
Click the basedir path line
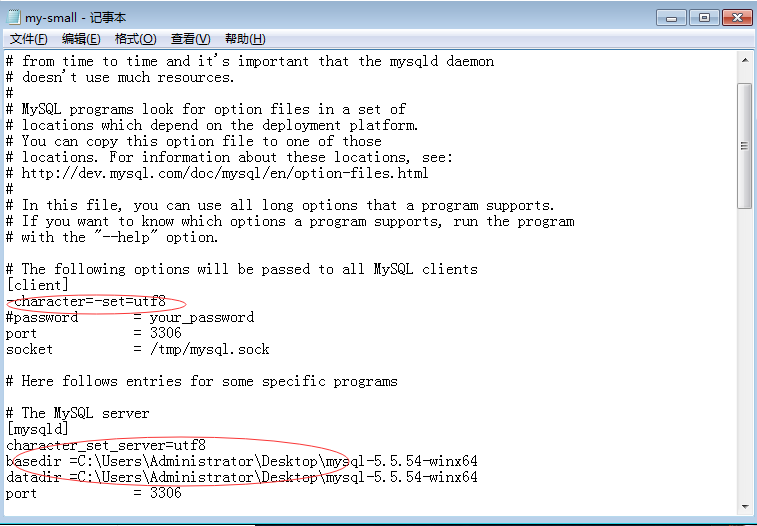241,461
